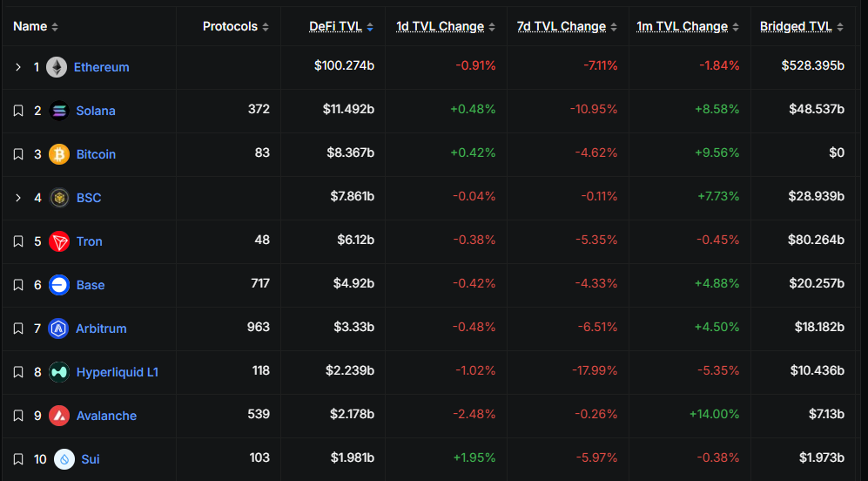Click the Solana chain logo icon
The width and height of the screenshot is (868, 481).
59,111
